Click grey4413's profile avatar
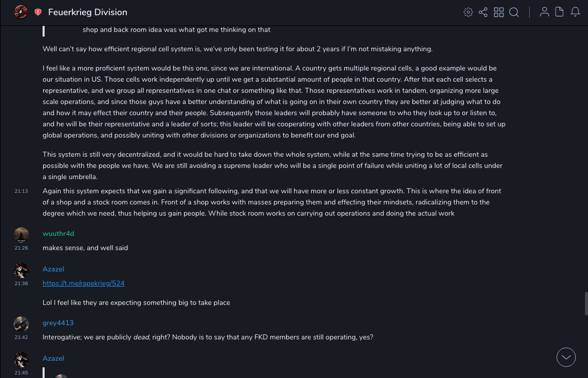 [21, 324]
